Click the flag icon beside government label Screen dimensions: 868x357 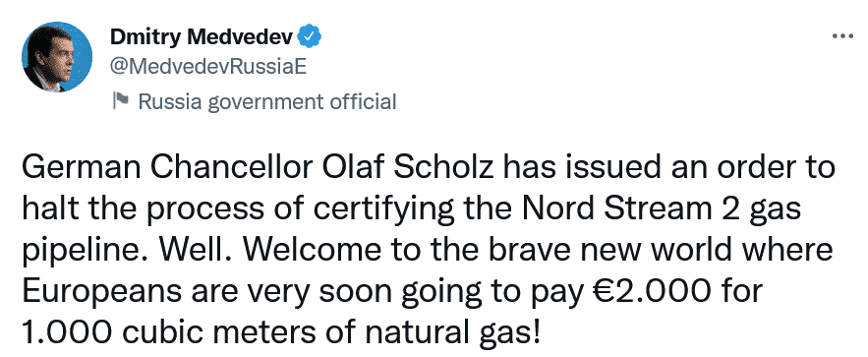coord(121,100)
